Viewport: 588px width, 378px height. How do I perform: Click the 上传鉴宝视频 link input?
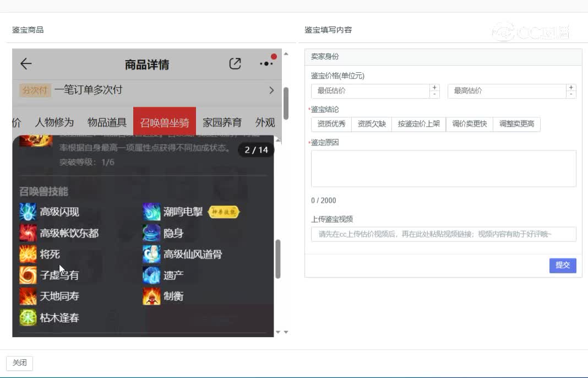coord(444,234)
